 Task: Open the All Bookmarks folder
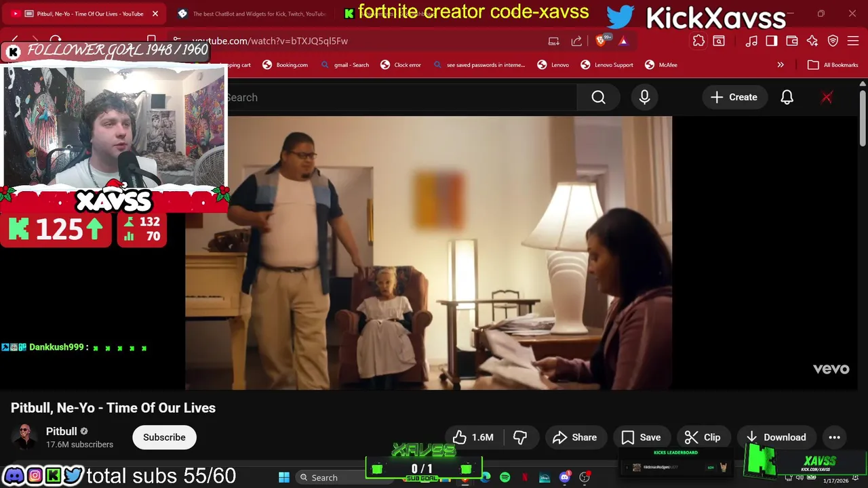(833, 65)
